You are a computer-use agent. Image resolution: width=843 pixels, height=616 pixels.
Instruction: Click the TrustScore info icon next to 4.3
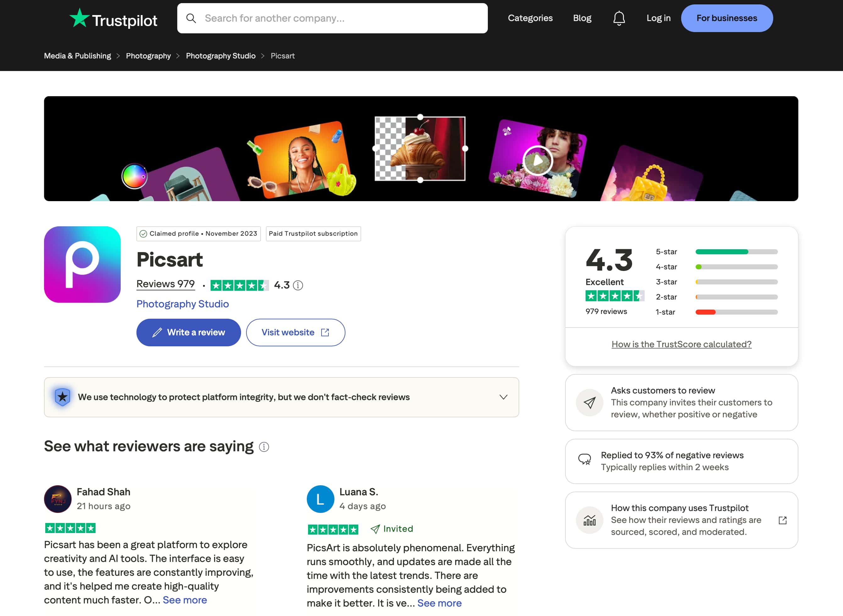pos(298,285)
